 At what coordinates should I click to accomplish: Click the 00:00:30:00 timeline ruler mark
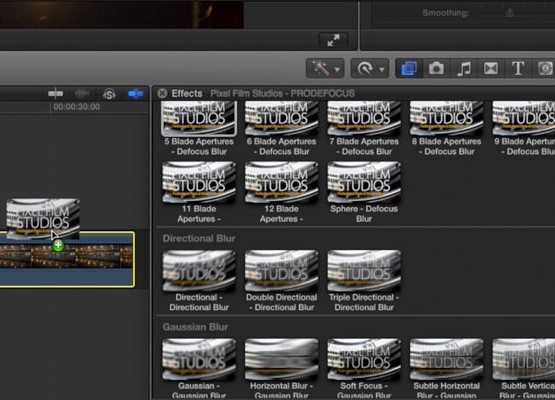point(76,107)
